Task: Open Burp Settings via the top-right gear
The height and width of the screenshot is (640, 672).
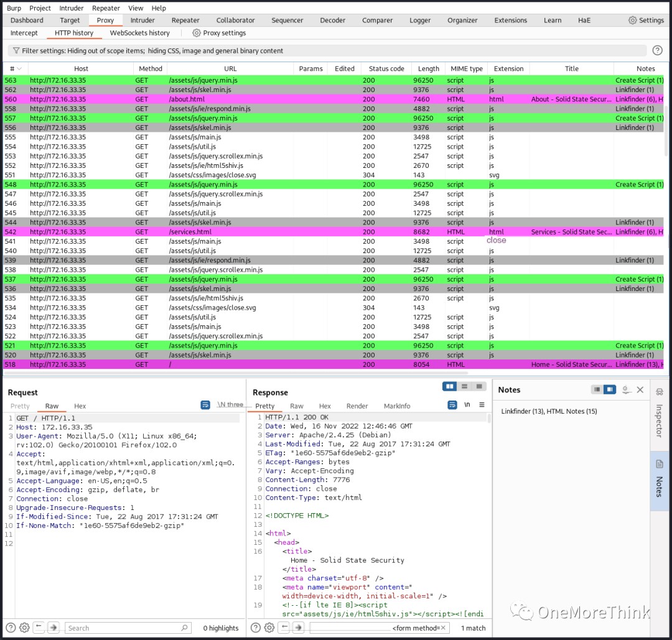Action: click(x=645, y=20)
